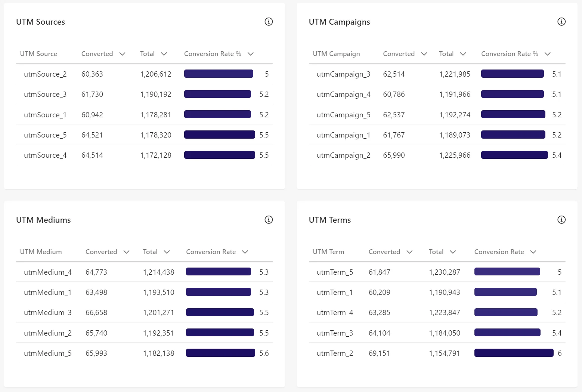The width and height of the screenshot is (582, 392).
Task: Sort UTM Terms Conversion Rate chevron
Action: coord(533,252)
